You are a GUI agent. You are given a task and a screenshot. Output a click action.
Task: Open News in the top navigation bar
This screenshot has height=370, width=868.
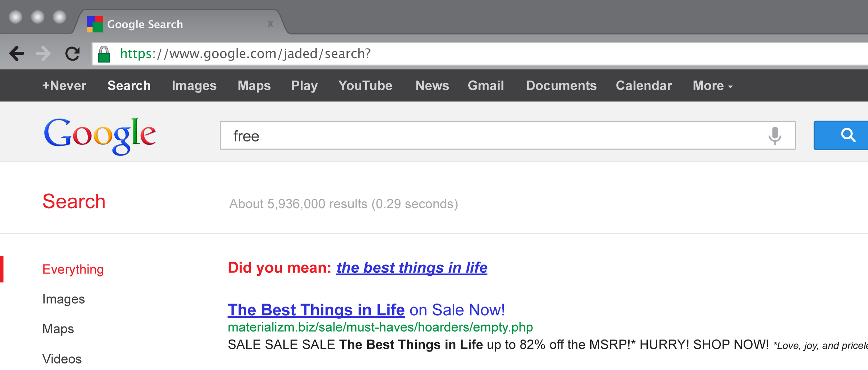(x=432, y=86)
